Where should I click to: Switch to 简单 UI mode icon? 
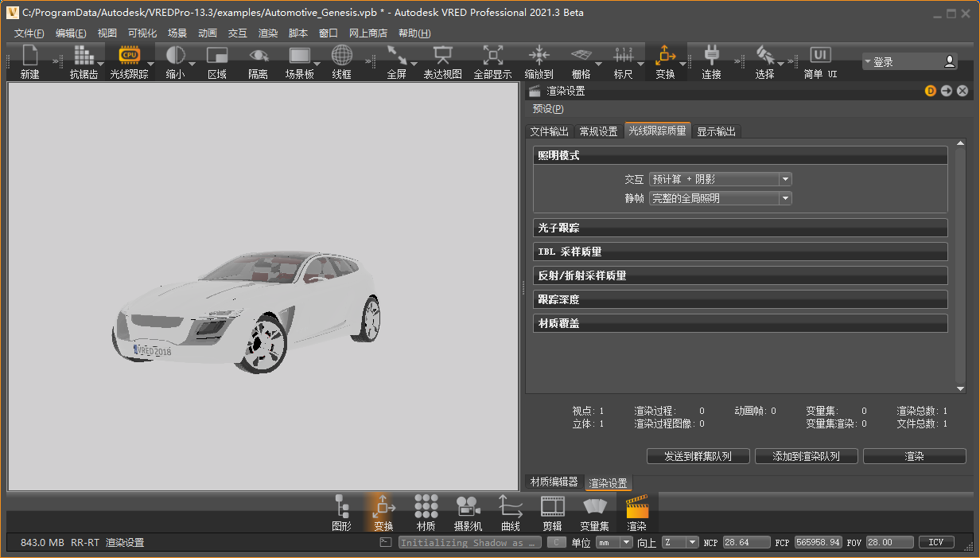[820, 55]
